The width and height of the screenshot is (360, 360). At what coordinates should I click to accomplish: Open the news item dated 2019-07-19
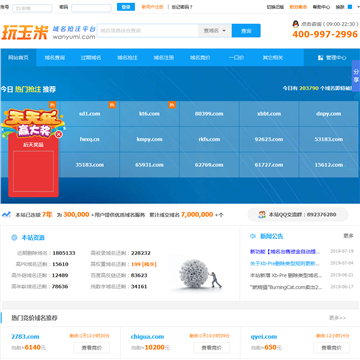click(x=285, y=251)
